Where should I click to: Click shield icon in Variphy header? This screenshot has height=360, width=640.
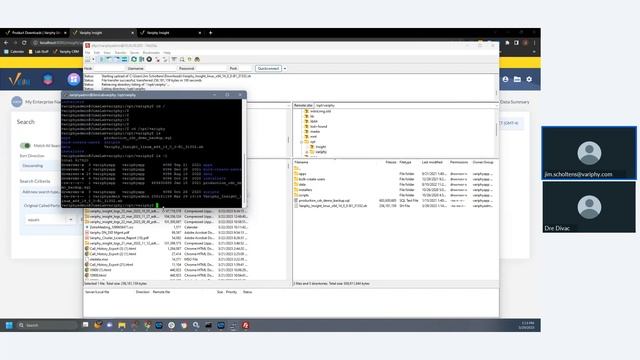pos(48,79)
